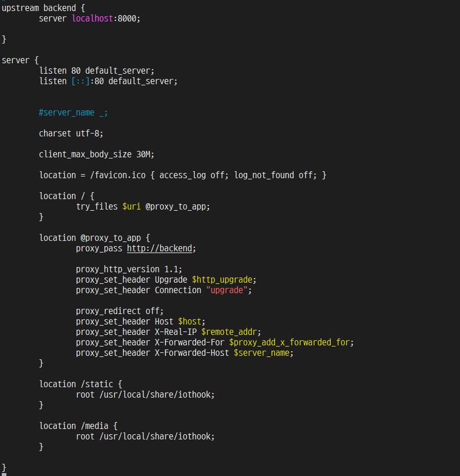Image resolution: width=460 pixels, height=476 pixels.
Task: Click '$server_name' variable
Action: pyautogui.click(x=262, y=353)
